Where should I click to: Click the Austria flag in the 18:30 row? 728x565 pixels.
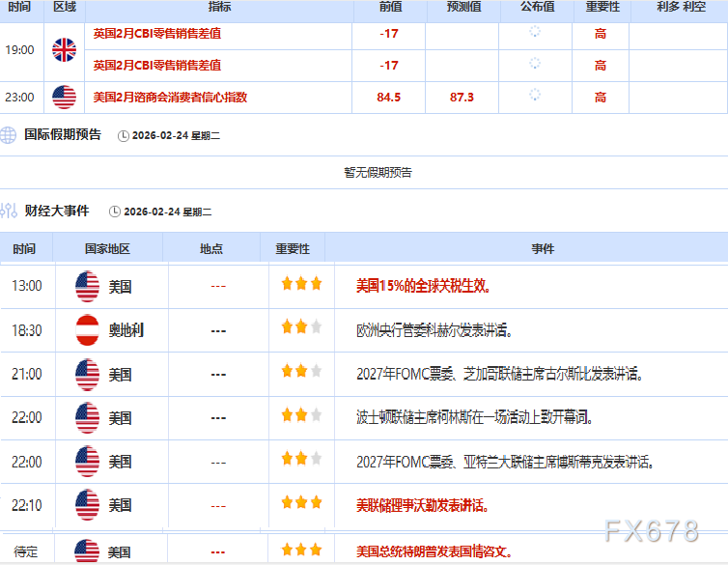click(x=88, y=330)
